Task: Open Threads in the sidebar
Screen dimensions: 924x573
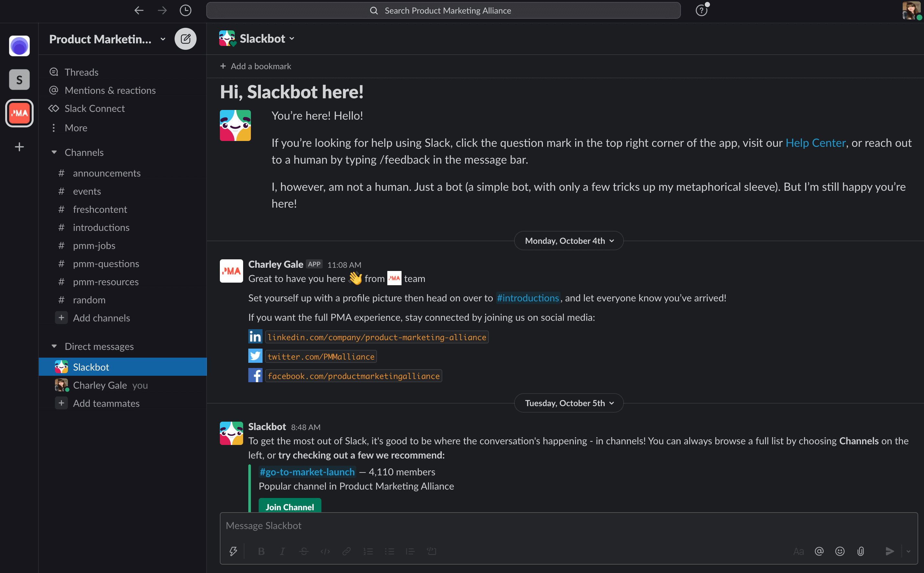Action: click(x=81, y=72)
